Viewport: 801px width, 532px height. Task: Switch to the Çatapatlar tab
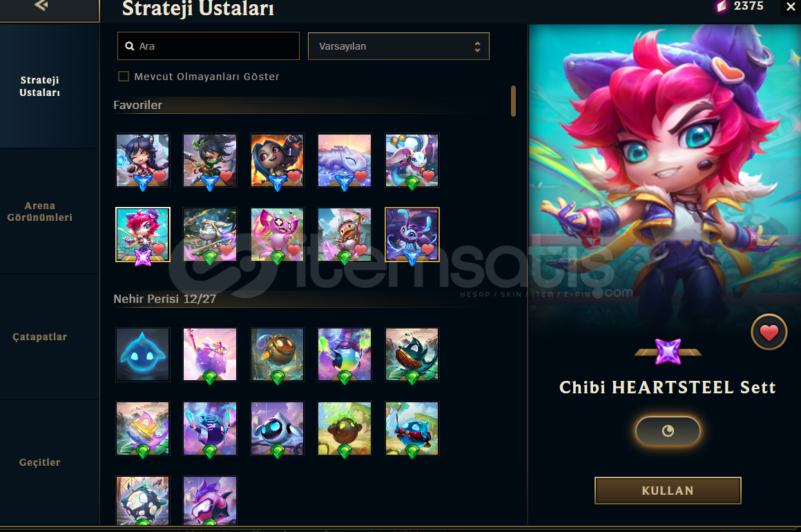click(x=40, y=337)
